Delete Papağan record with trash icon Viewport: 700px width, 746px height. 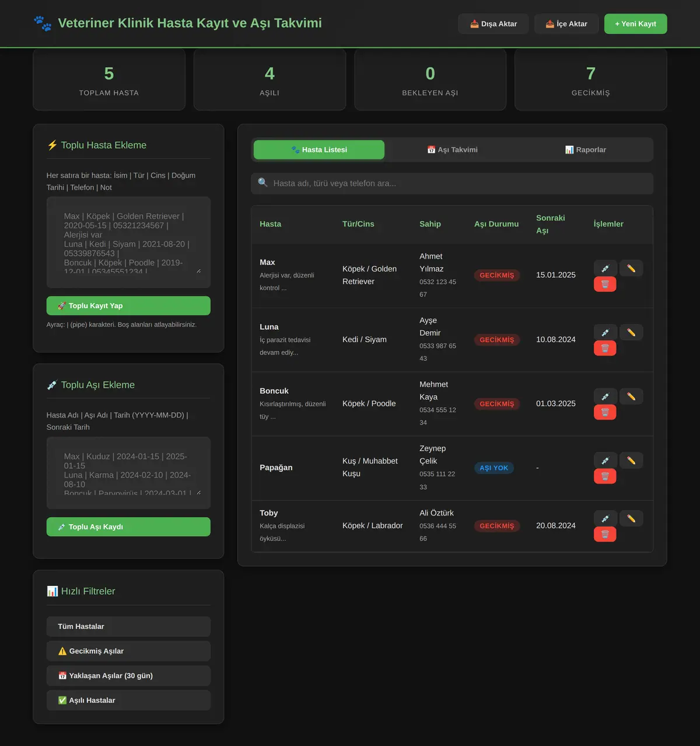coord(605,476)
